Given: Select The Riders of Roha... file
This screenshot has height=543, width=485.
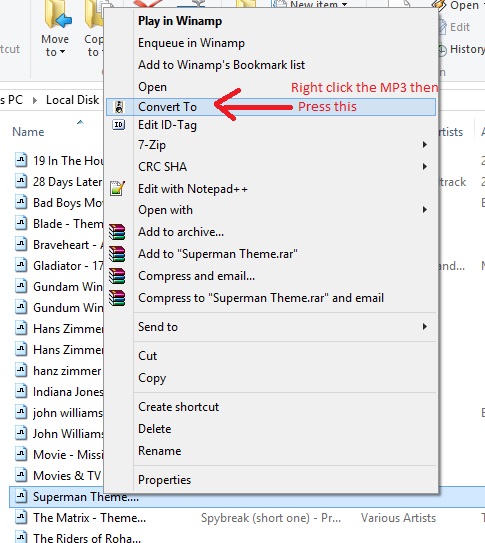Looking at the screenshot, I should tap(87, 538).
